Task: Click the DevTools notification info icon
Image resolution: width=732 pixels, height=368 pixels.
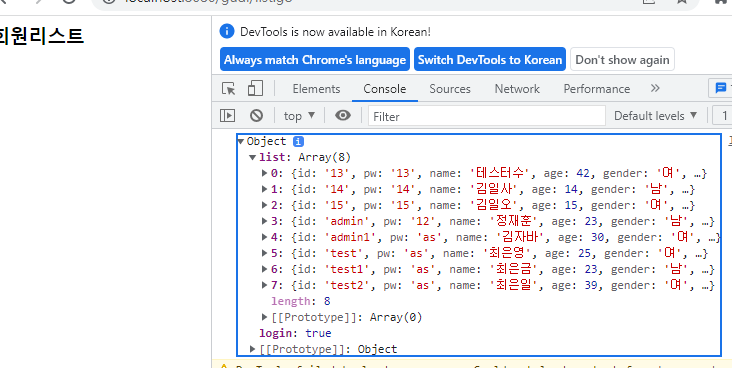Action: tap(227, 32)
